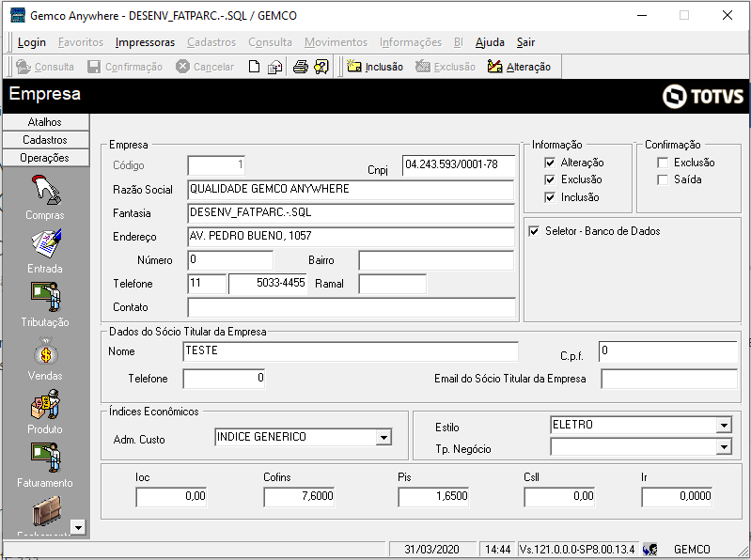Image resolution: width=751 pixels, height=560 pixels.
Task: Click the Razão Social field
Action: [352, 190]
